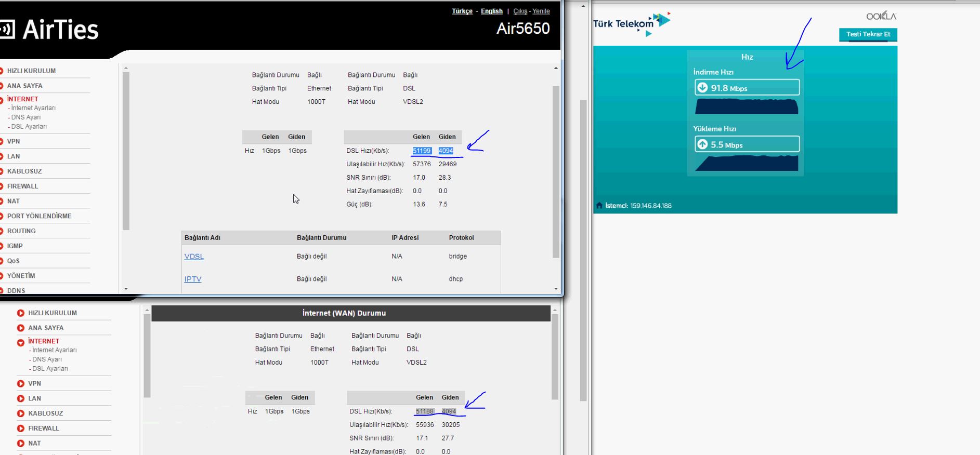Viewport: 980px width, 455px height.
Task: Click the home icon next to İstemci
Action: coord(599,206)
